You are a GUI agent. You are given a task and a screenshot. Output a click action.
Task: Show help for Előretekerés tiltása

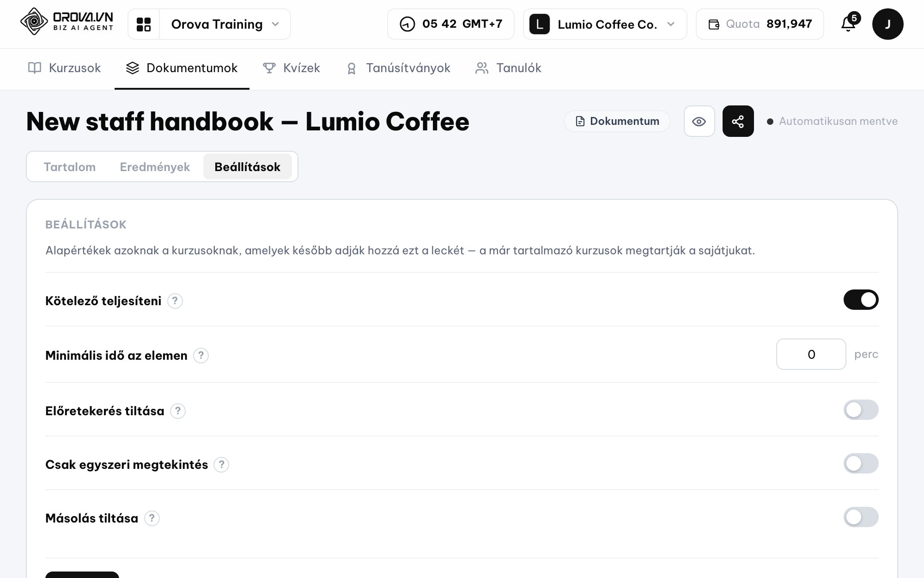(177, 411)
